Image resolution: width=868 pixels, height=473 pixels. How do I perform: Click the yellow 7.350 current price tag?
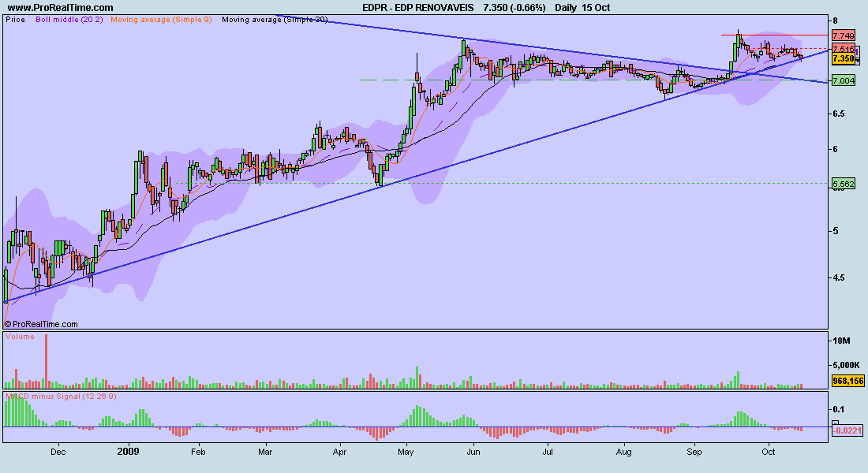click(x=844, y=58)
